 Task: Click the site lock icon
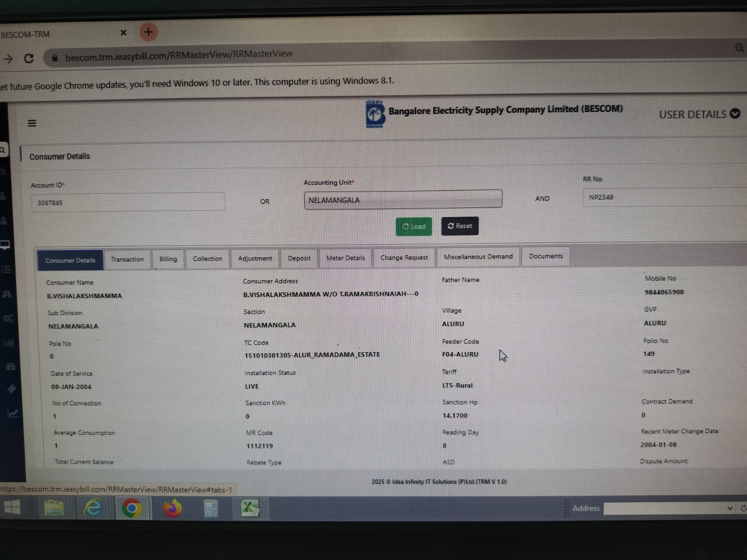point(55,58)
